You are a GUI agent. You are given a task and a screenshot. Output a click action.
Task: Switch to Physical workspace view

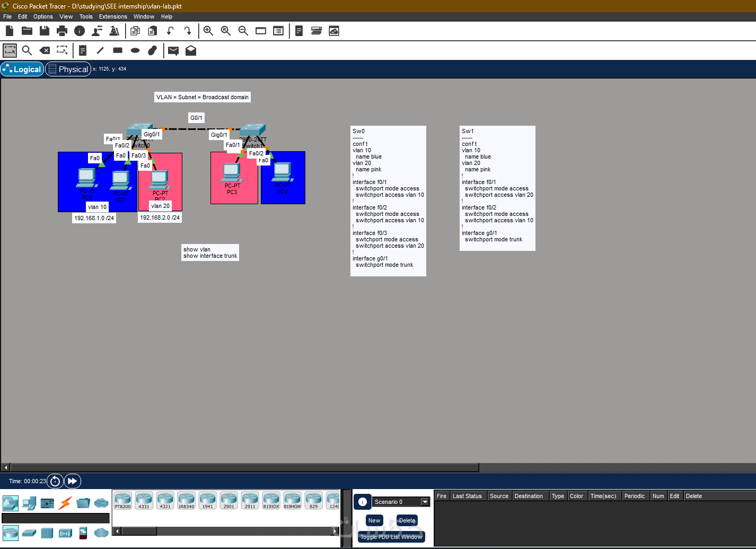click(68, 69)
